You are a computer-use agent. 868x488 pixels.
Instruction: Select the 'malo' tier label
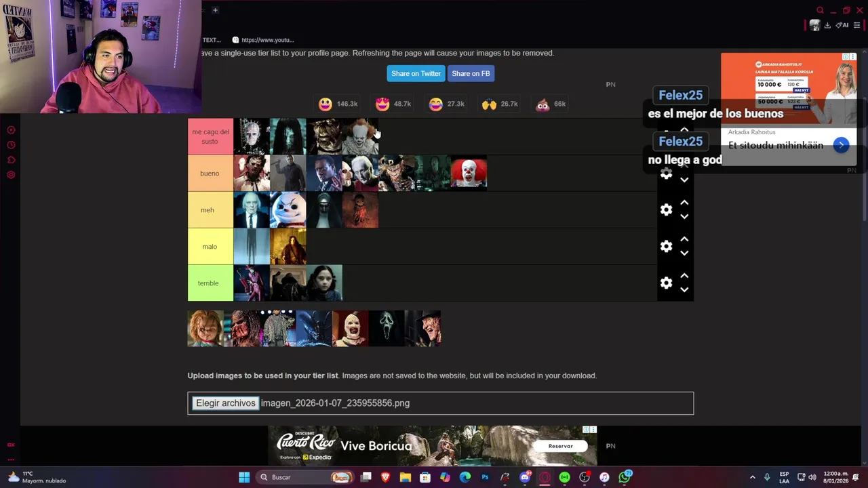coord(210,247)
